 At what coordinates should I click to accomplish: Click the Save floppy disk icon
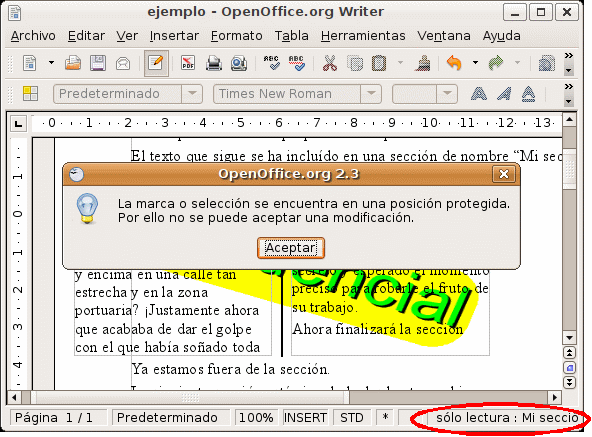click(x=97, y=63)
